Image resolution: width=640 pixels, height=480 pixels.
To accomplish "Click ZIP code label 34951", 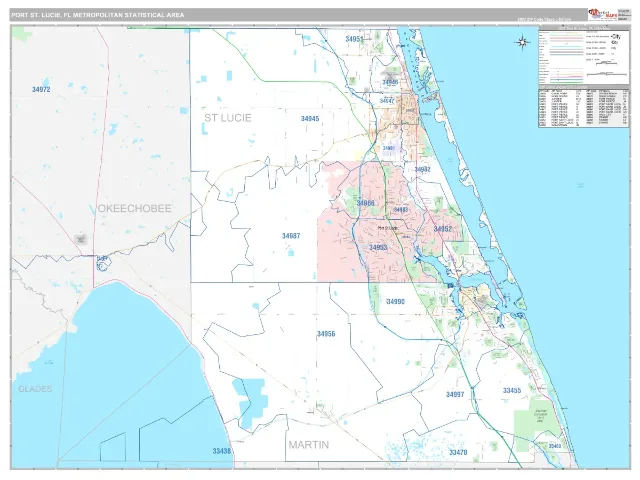I will [354, 39].
